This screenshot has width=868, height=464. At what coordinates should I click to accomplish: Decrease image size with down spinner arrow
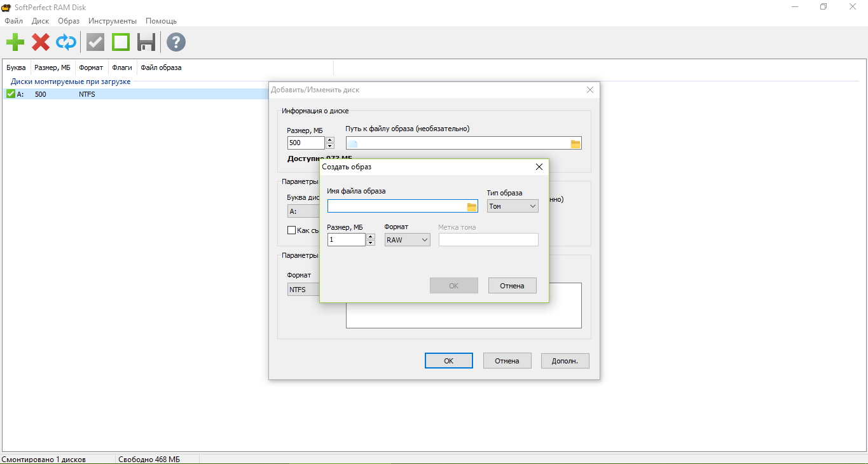pyautogui.click(x=371, y=243)
